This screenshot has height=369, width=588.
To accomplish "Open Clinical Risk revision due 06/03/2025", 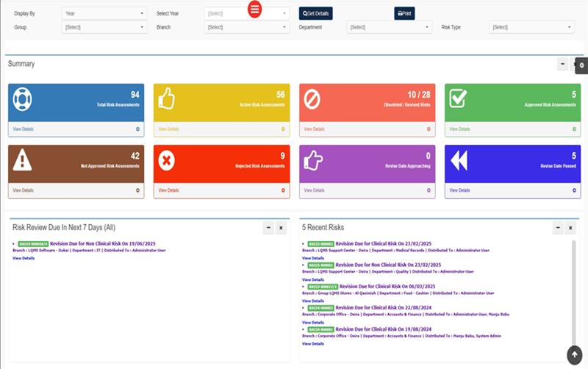I will coord(387,287).
